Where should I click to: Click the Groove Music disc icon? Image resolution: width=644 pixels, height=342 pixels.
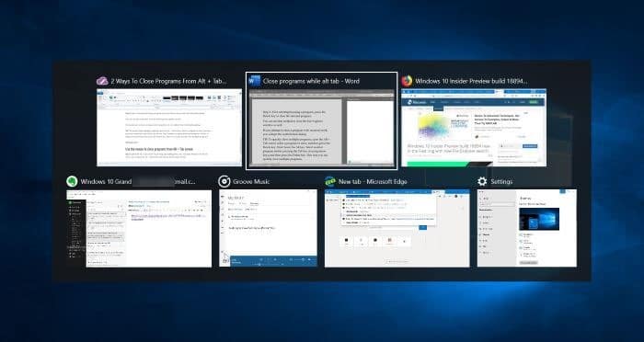224,181
